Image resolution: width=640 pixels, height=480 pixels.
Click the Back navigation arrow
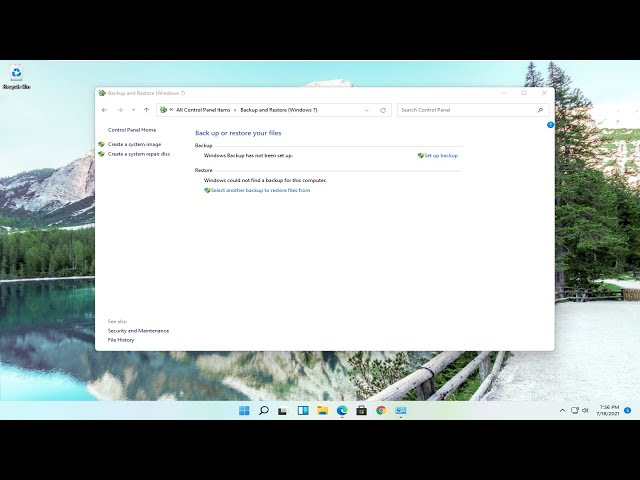pyautogui.click(x=104, y=110)
